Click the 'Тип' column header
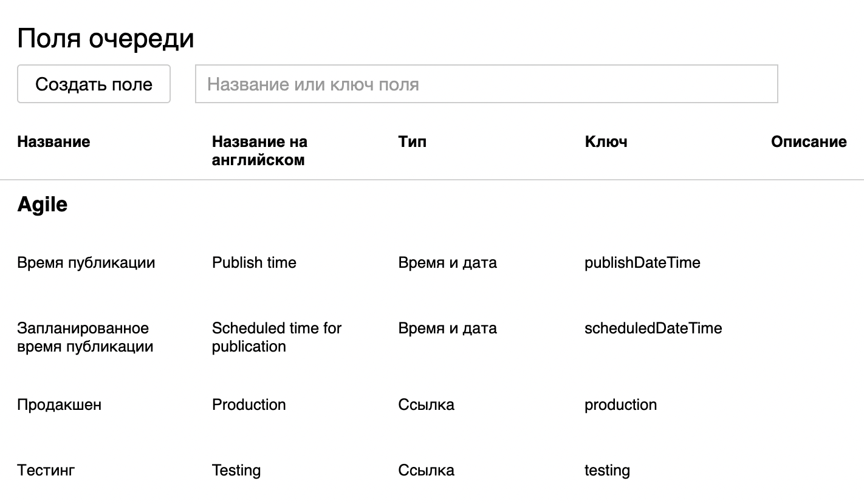 point(413,141)
